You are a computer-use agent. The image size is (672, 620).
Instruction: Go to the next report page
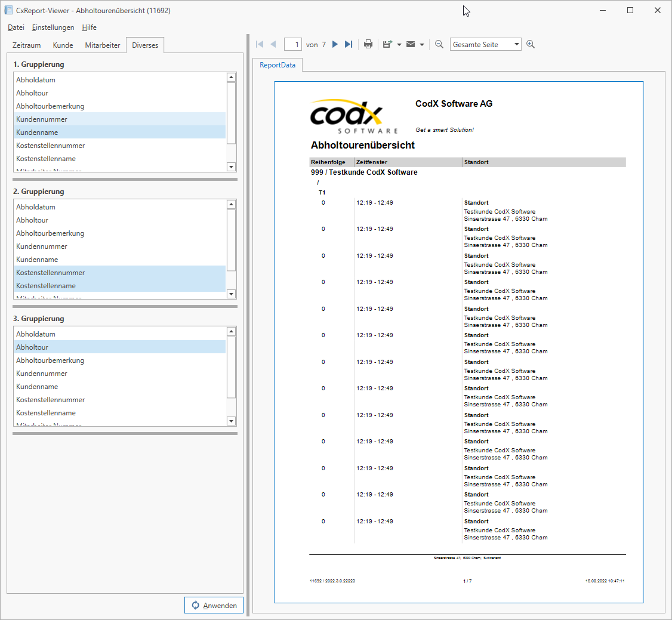coord(335,44)
